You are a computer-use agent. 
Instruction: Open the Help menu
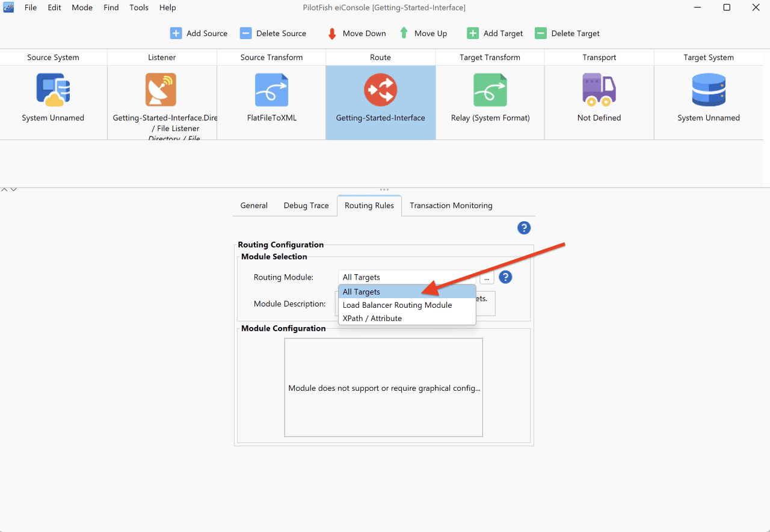168,8
